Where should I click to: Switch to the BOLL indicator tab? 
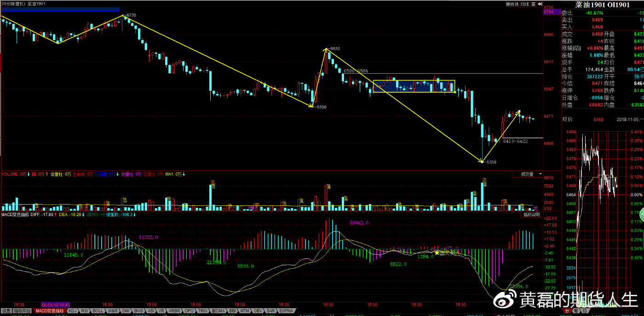point(98,311)
